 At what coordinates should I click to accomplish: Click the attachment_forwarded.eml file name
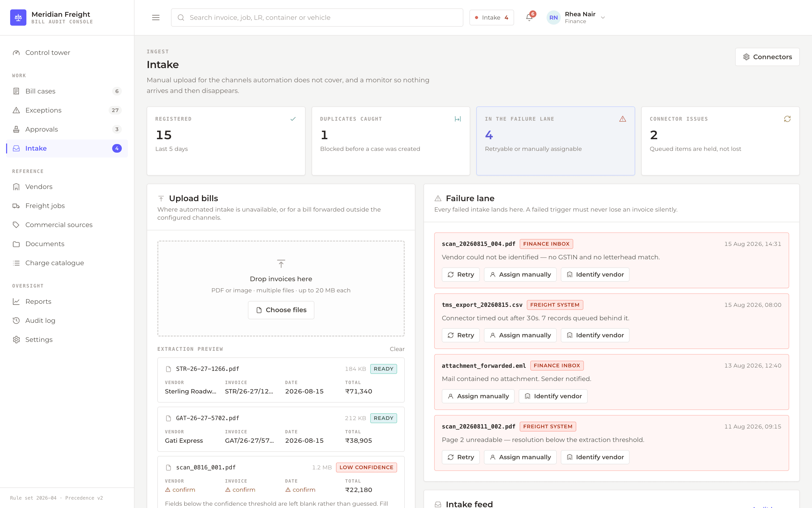click(483, 366)
